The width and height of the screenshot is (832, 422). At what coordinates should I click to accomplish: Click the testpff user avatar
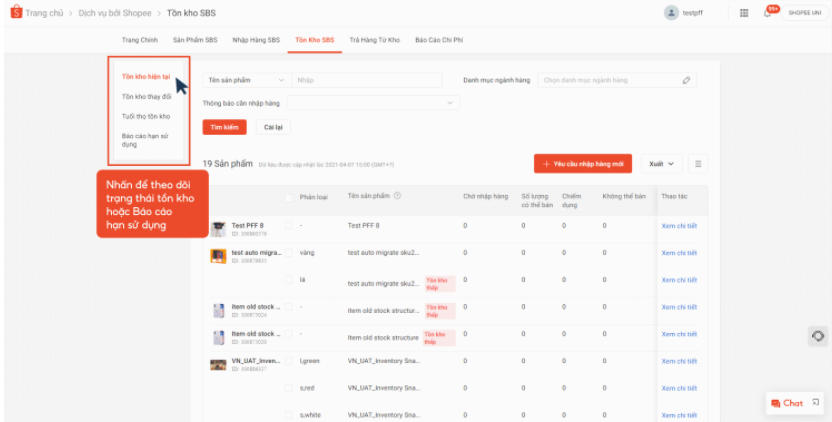671,12
